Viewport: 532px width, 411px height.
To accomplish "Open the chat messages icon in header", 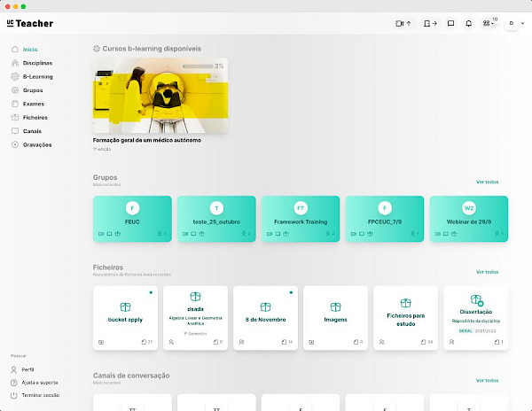I will point(450,23).
